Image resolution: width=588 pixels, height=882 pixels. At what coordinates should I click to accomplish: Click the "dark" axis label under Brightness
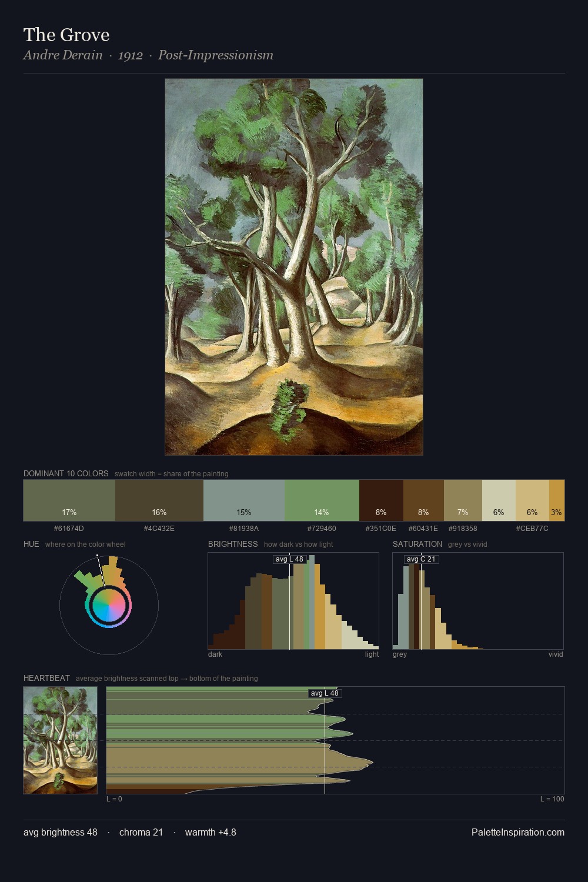click(x=215, y=654)
